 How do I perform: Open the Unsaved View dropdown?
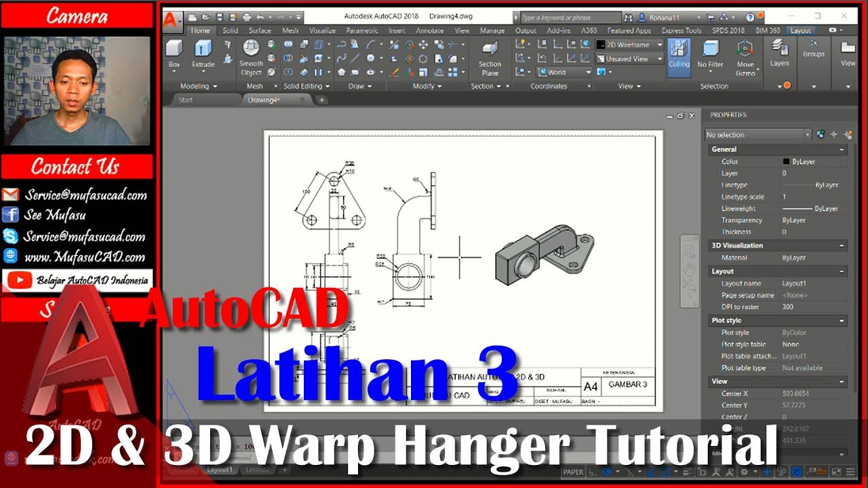point(630,59)
